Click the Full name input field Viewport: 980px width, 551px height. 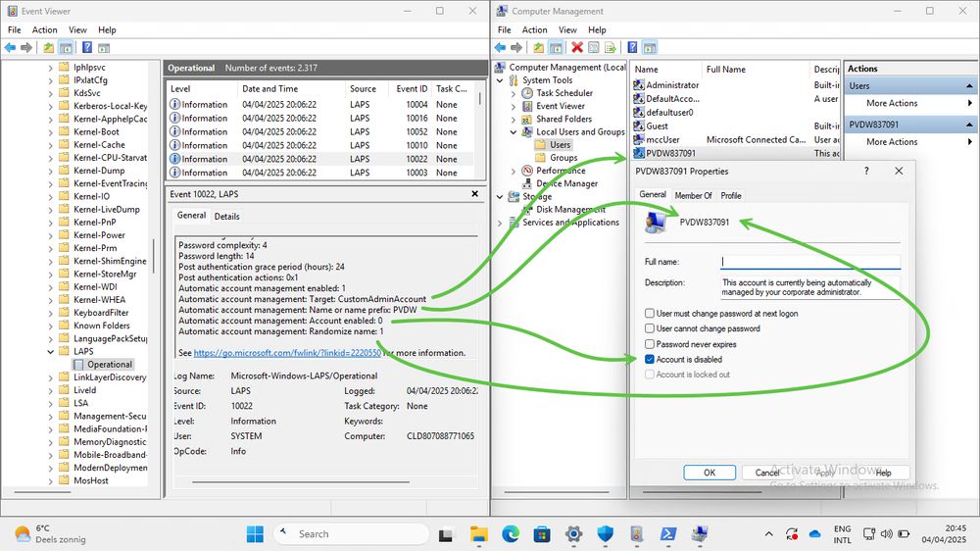pyautogui.click(x=810, y=262)
